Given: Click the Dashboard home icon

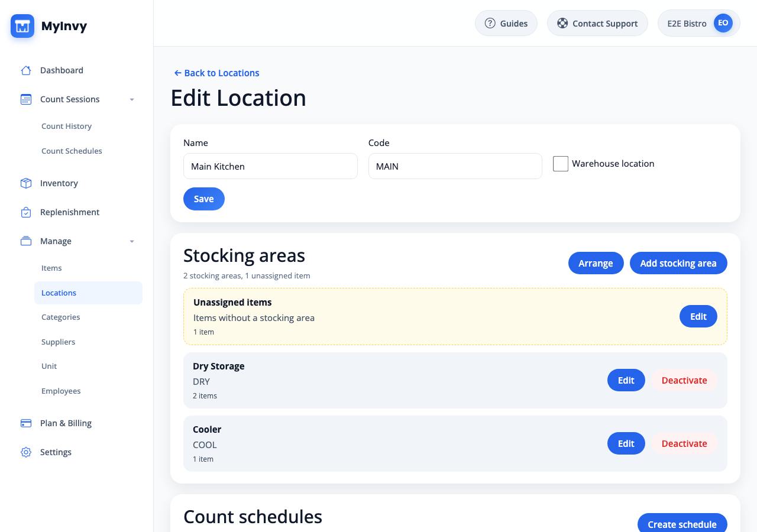Looking at the screenshot, I should [x=26, y=70].
